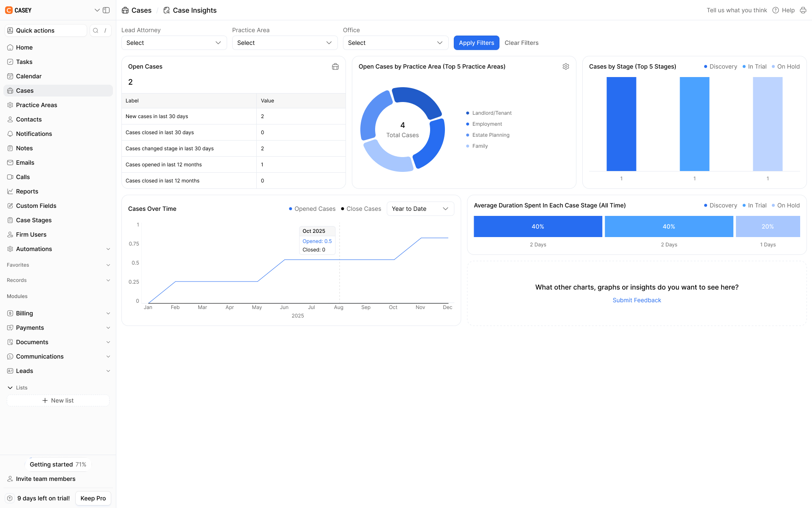
Task: Click the Apply Filters button
Action: click(476, 43)
